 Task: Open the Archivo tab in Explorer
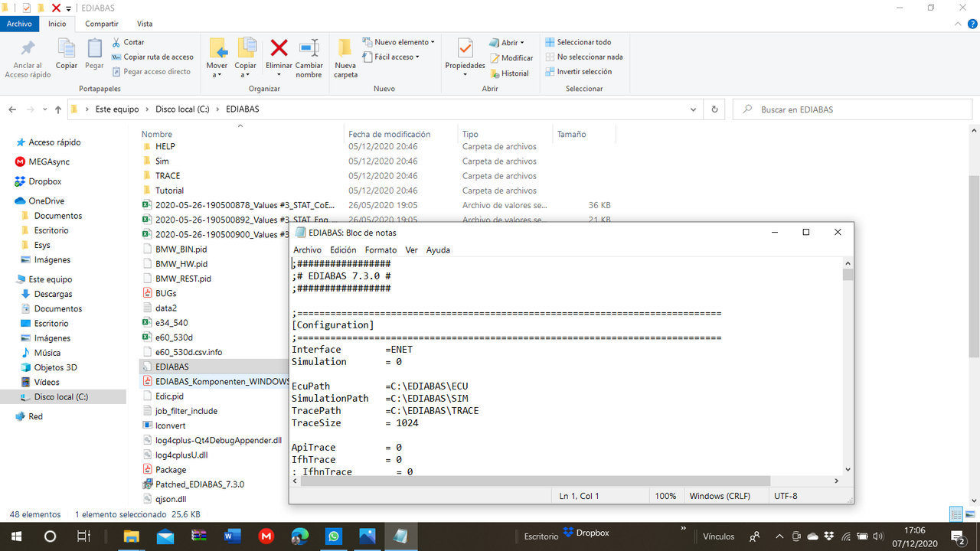tap(19, 24)
